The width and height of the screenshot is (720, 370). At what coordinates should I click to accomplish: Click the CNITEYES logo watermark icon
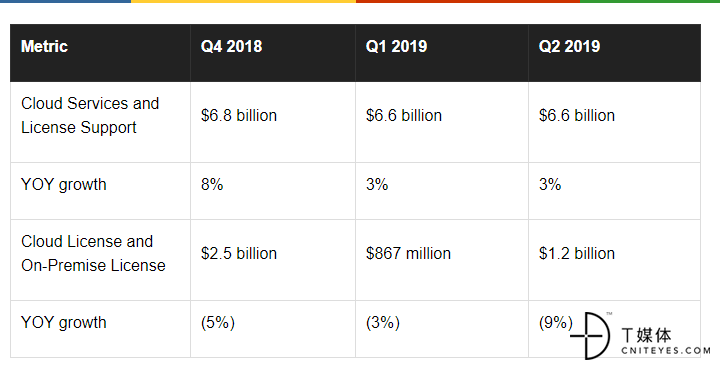click(x=591, y=336)
